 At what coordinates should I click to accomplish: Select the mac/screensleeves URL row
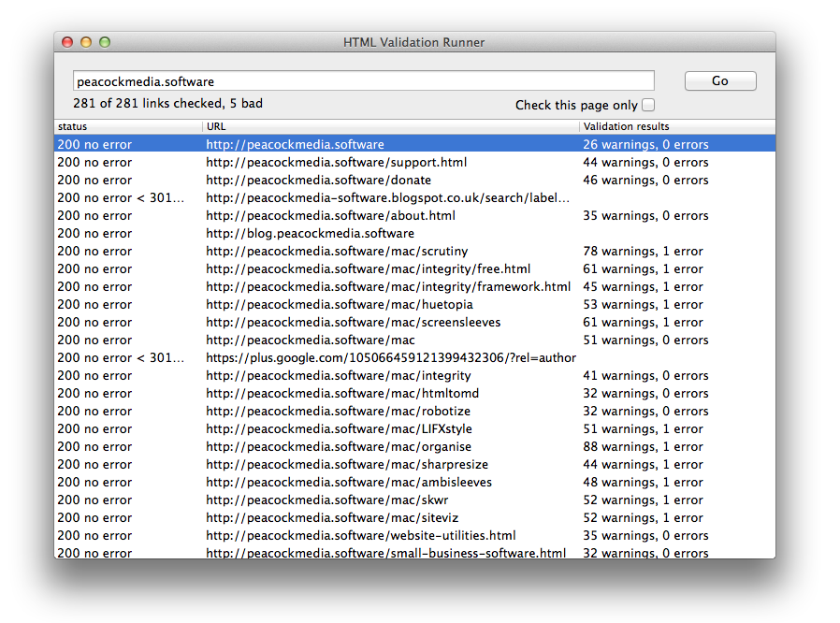coord(354,322)
